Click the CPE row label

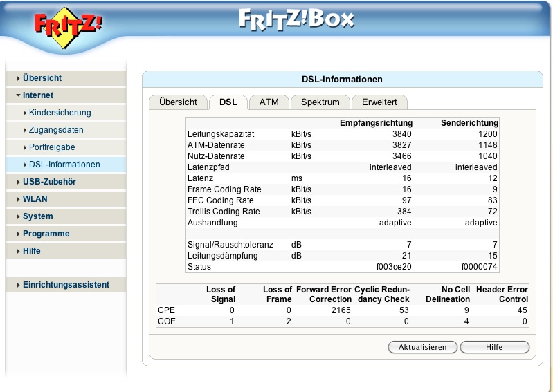click(x=166, y=310)
